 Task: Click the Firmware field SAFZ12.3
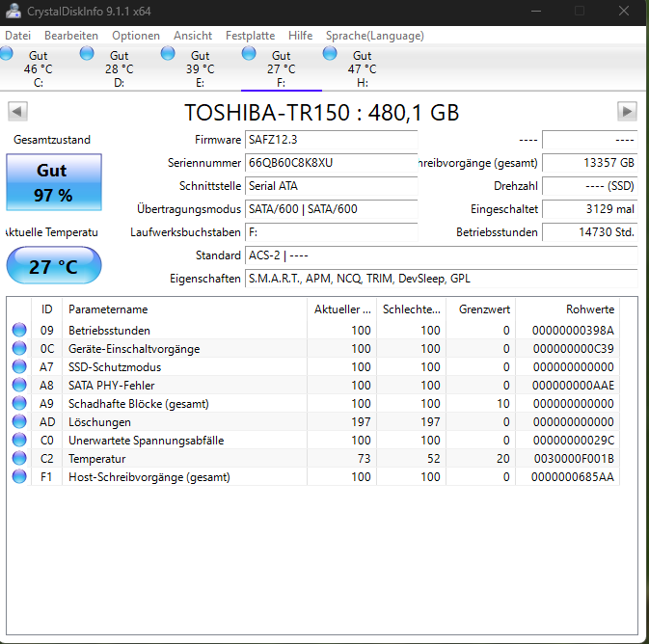point(331,140)
